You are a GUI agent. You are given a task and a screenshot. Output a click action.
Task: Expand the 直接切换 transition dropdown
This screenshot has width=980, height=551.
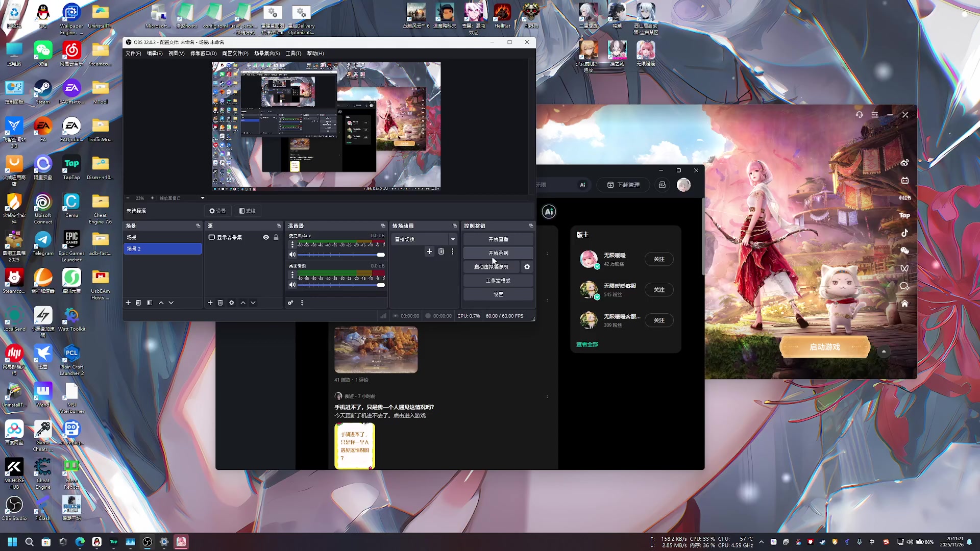[453, 239]
